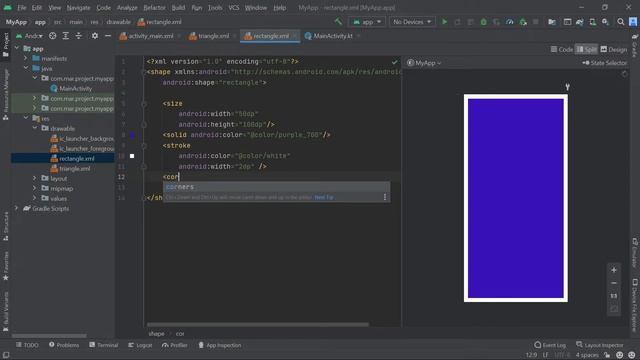Click the purple rectangle preview
This screenshot has width=640, height=360.
516,198
